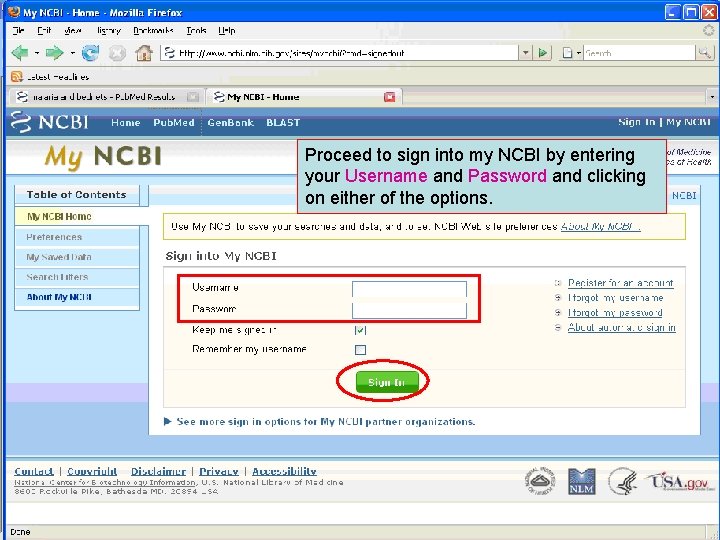Go to the browser Home icon
The image size is (720, 540).
[144, 53]
